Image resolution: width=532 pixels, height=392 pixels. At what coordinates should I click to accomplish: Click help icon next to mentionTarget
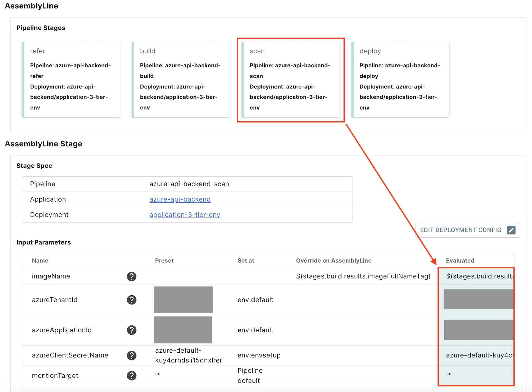[132, 375]
